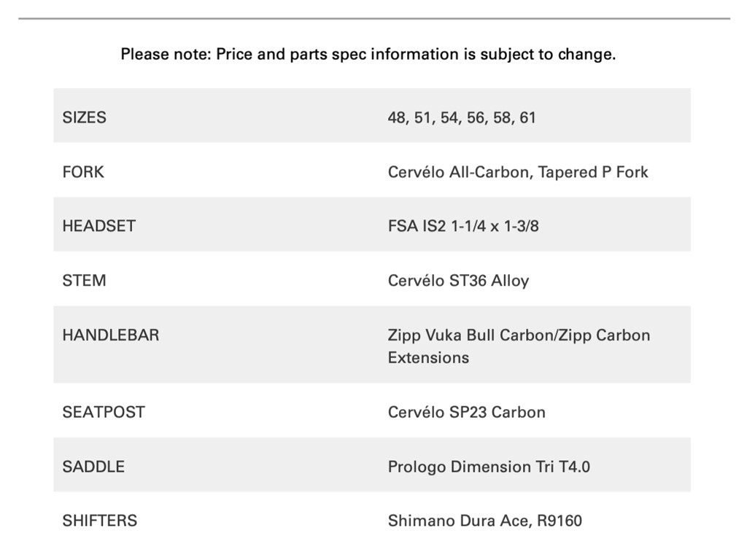
Task: Click Shimano Dura Ace, R9160 value
Action: tap(484, 521)
